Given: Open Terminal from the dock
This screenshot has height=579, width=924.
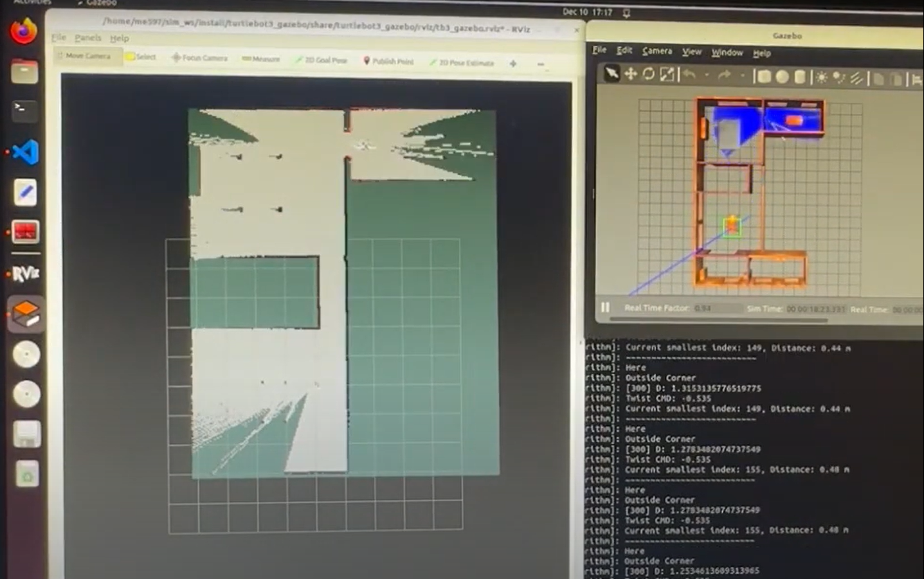Looking at the screenshot, I should pyautogui.click(x=24, y=111).
